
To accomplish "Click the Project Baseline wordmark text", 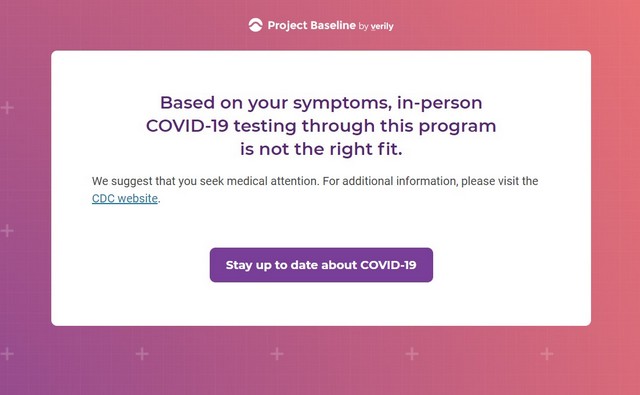I will [312, 25].
